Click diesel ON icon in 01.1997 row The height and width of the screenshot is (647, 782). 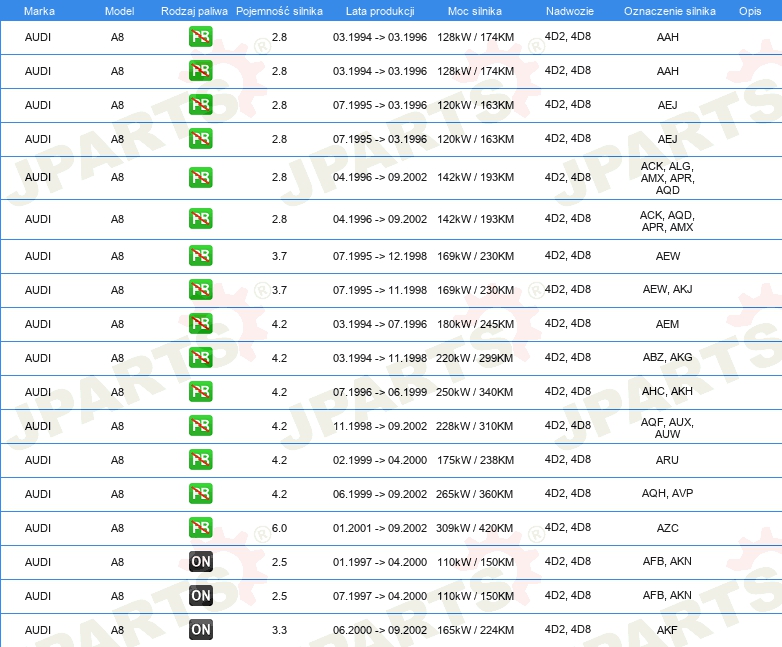point(200,562)
